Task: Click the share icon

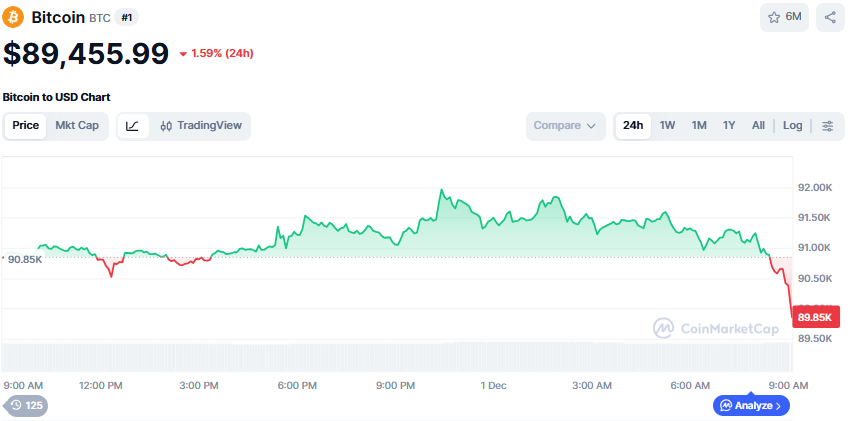Action: coord(830,17)
